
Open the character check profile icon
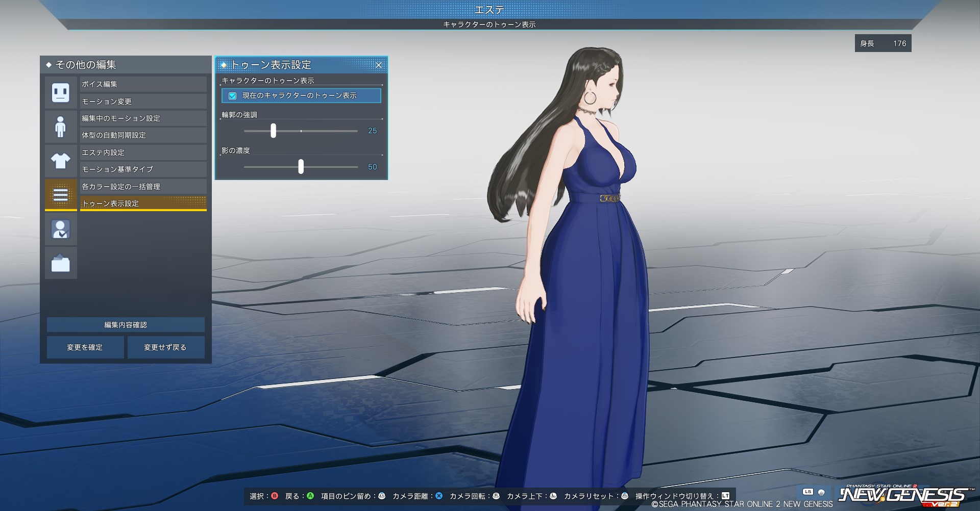coord(61,229)
